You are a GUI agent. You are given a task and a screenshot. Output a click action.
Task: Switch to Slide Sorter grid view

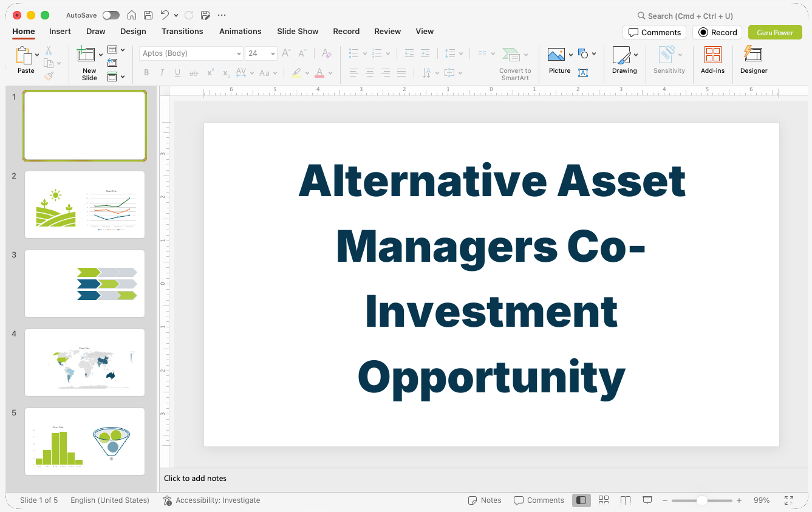click(x=603, y=500)
